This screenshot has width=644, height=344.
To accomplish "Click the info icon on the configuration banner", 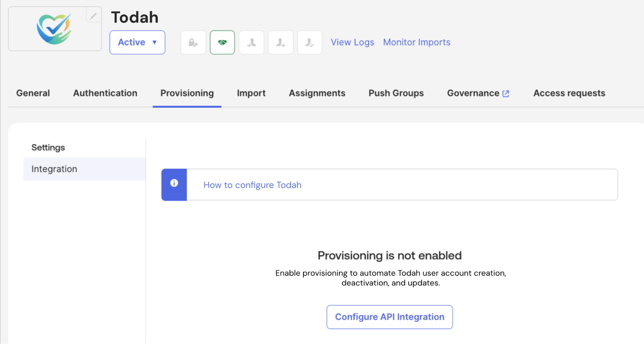I will pyautogui.click(x=174, y=183).
